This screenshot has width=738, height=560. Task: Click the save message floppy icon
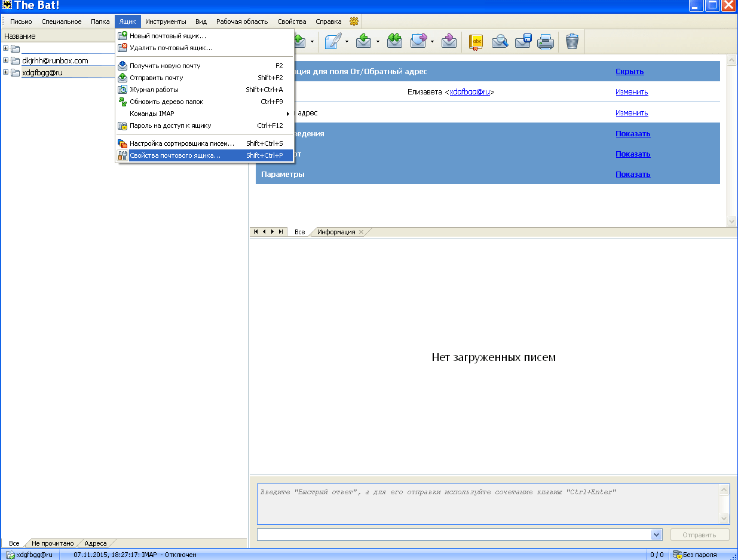click(523, 41)
